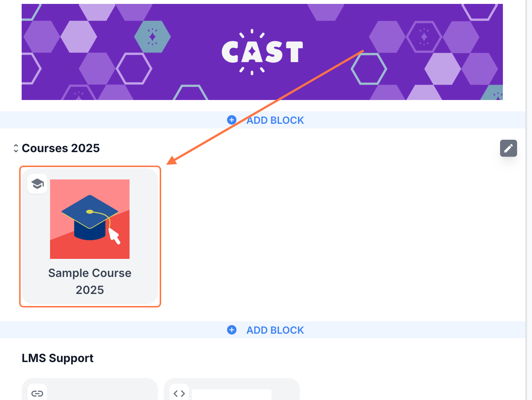Click the white preview in the code card
The width and height of the screenshot is (532, 400).
tap(231, 394)
